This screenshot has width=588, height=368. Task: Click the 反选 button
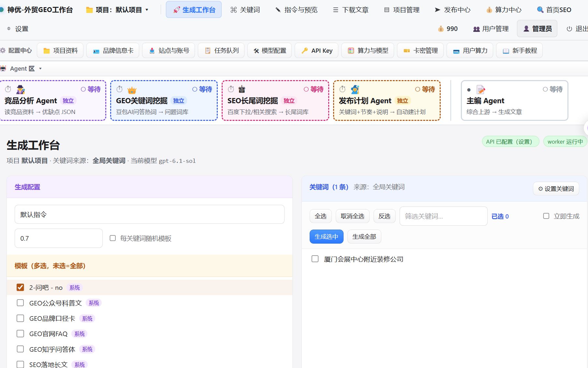click(385, 216)
